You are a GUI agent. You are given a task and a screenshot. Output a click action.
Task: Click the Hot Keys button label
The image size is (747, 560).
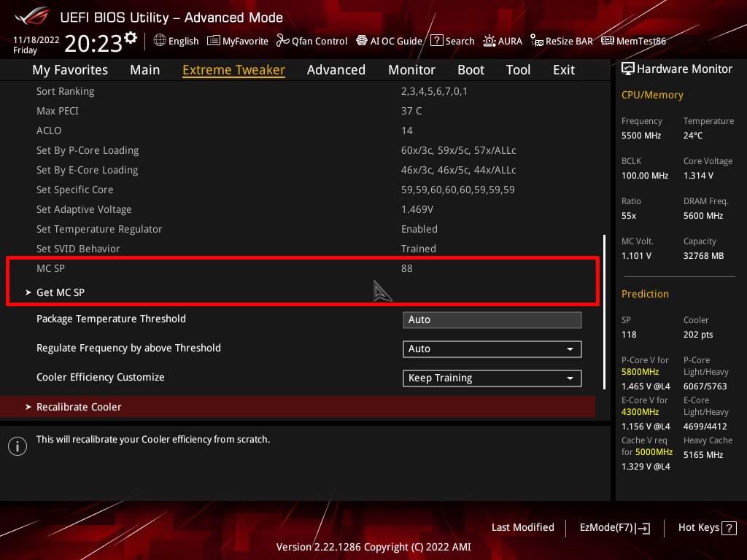coord(698,528)
